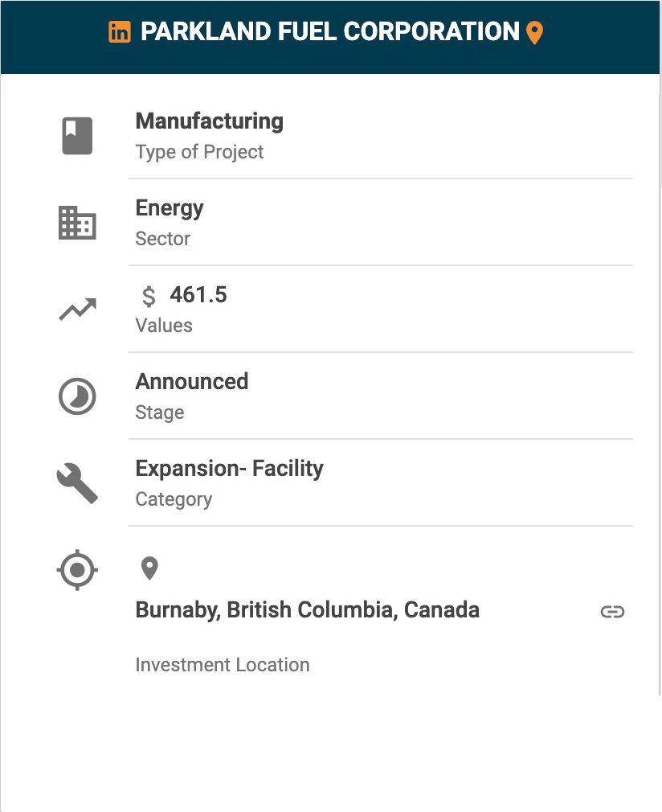Screen dimensions: 662x812
Task: Click Burnaby, British Columbia, Canada location
Action: 308,610
